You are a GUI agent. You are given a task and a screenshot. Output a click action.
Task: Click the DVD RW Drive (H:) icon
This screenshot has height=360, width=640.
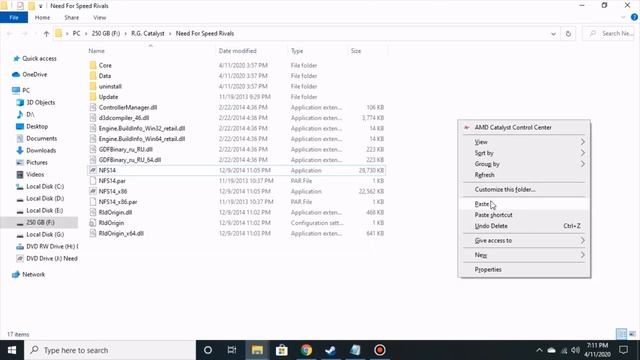[20, 247]
